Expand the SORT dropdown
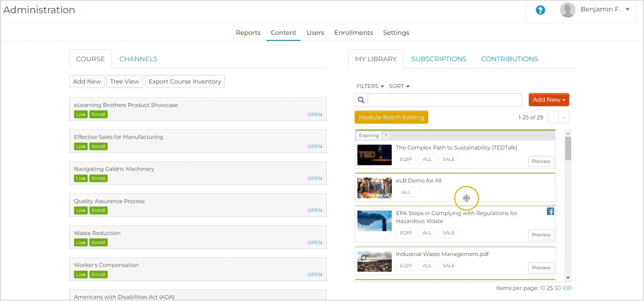The height and width of the screenshot is (301, 644). (399, 86)
